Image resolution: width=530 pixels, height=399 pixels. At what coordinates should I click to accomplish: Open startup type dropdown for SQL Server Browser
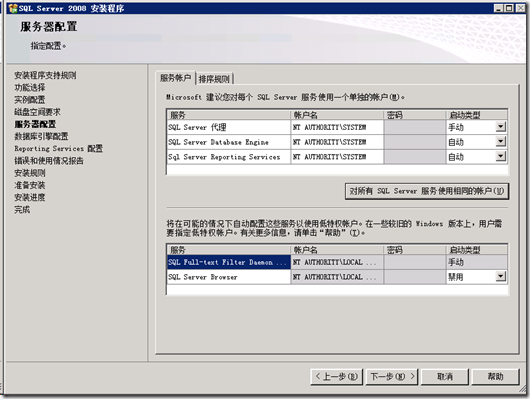(501, 277)
